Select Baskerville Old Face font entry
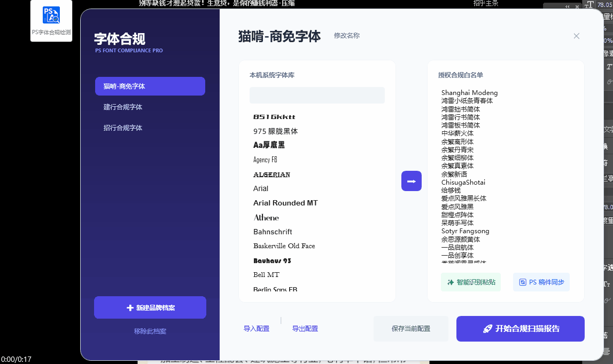The width and height of the screenshot is (613, 364). point(284,246)
